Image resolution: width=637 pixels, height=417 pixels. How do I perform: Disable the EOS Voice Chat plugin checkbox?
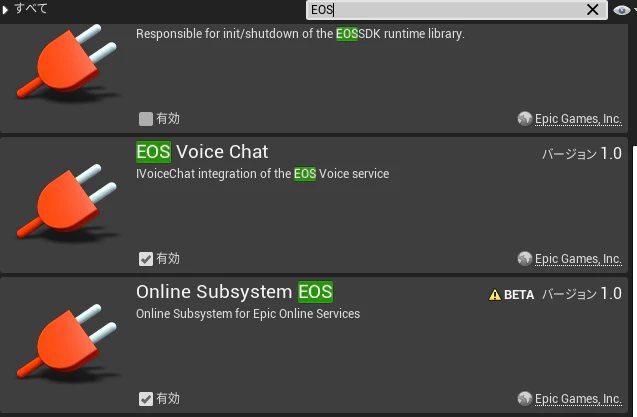tap(145, 259)
